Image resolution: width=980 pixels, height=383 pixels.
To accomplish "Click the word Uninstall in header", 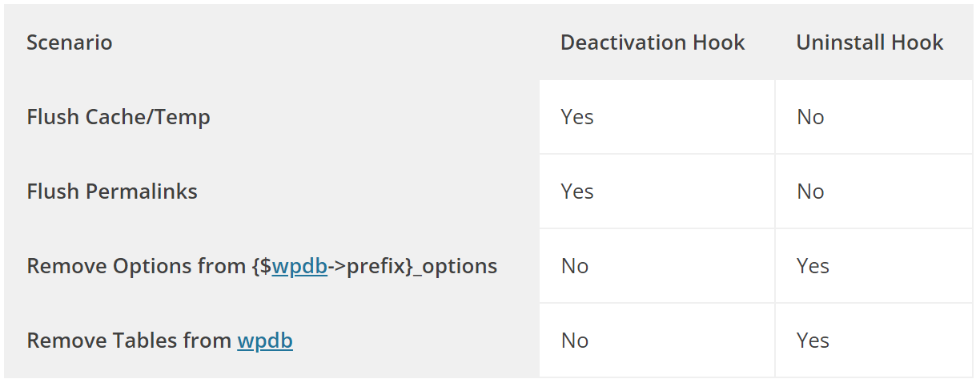I will pyautogui.click(x=834, y=42).
